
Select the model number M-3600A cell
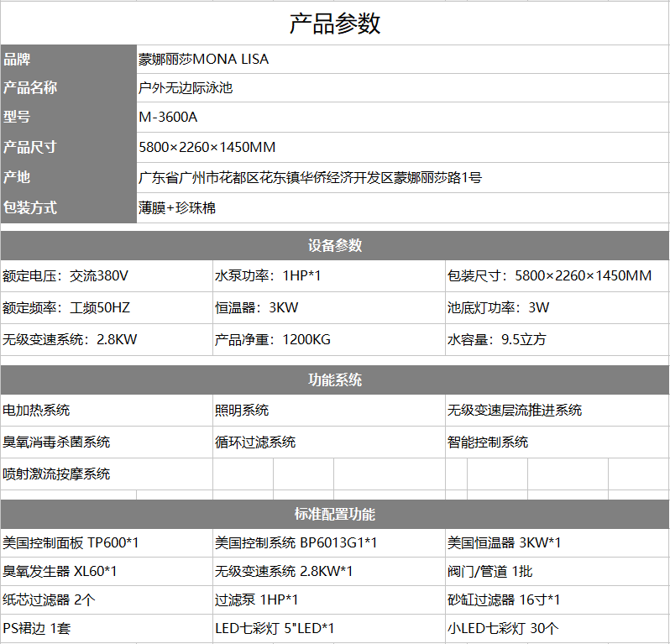(401, 118)
